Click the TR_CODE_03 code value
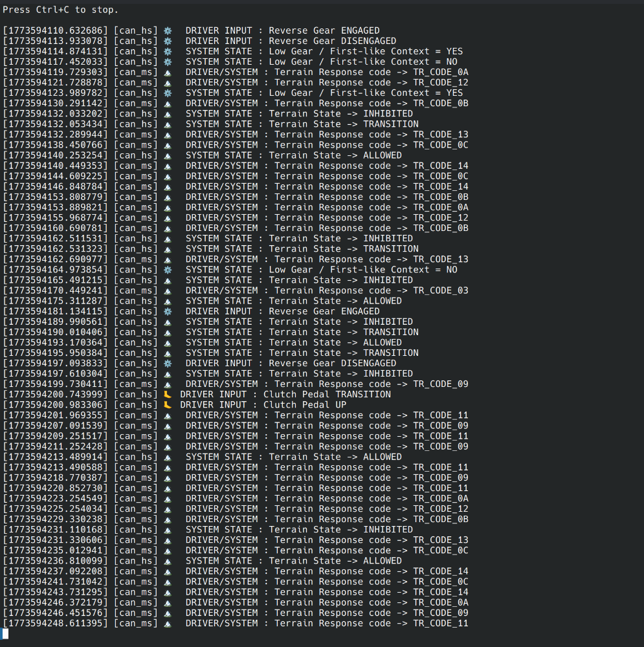The width and height of the screenshot is (644, 647). [440, 291]
